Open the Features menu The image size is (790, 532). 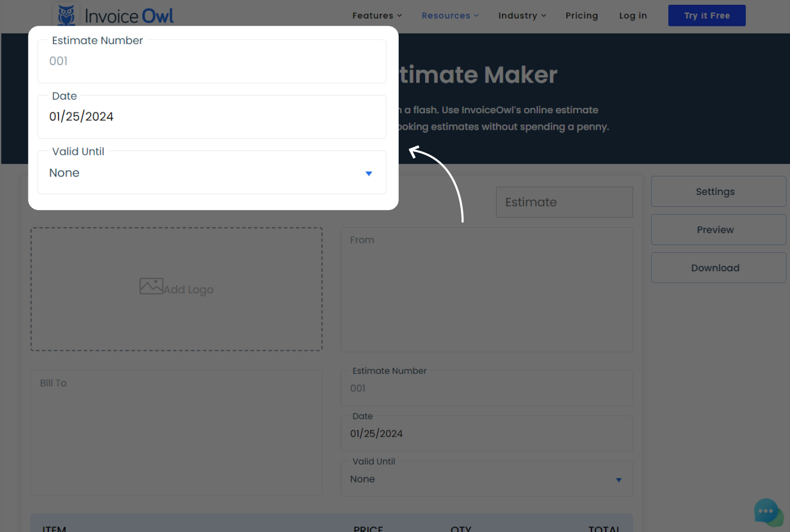373,16
